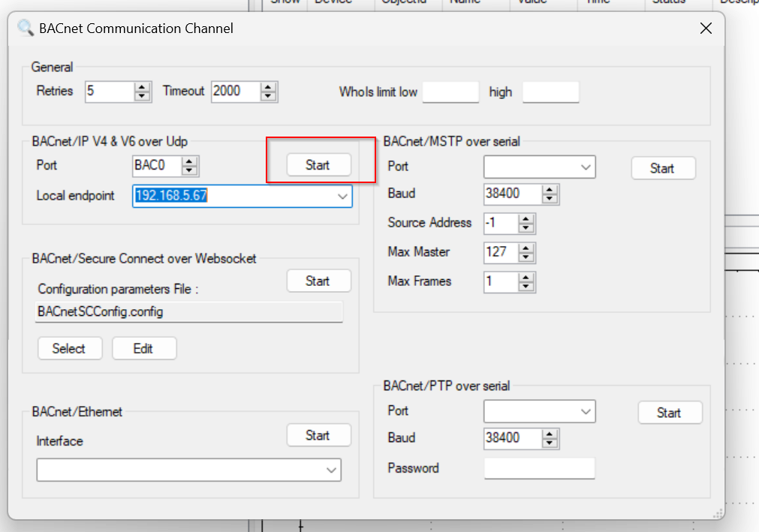Click the Max Master field showing 127
759x532 pixels.
pos(501,252)
